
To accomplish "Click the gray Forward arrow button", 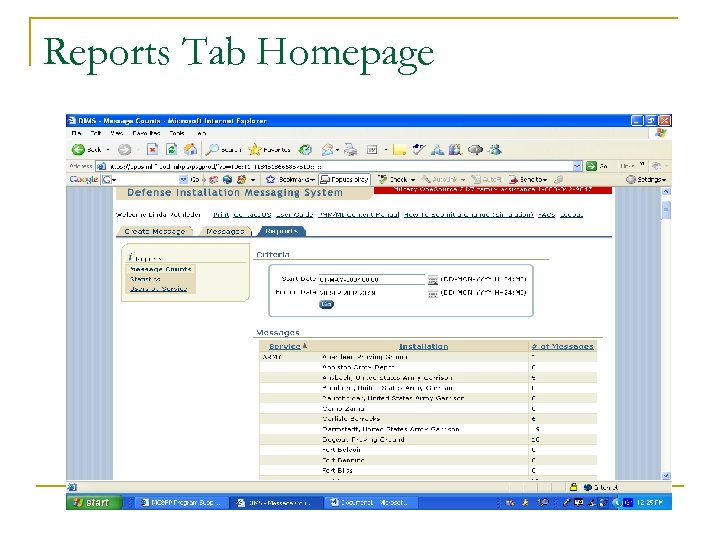I will click(x=124, y=150).
